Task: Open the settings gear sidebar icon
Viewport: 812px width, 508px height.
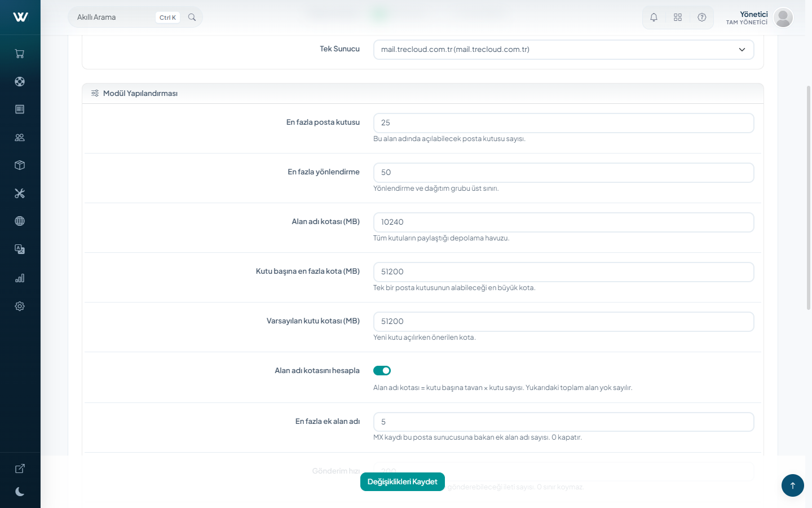Action: [20, 306]
